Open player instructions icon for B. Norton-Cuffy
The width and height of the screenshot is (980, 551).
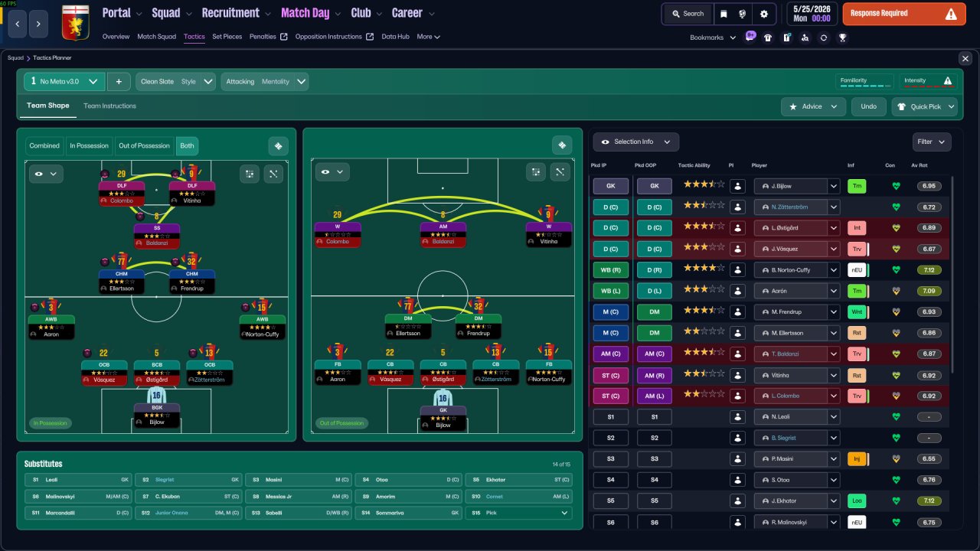coord(738,270)
